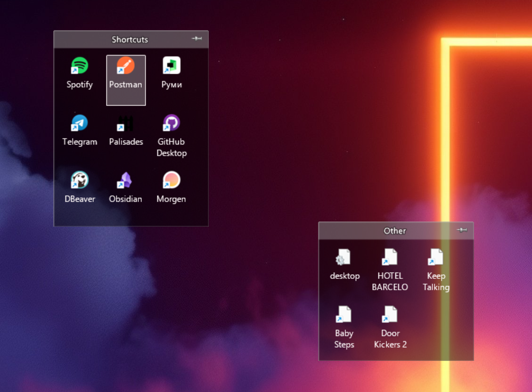
Task: Open the Obsidian shortcut icon
Action: 125,180
